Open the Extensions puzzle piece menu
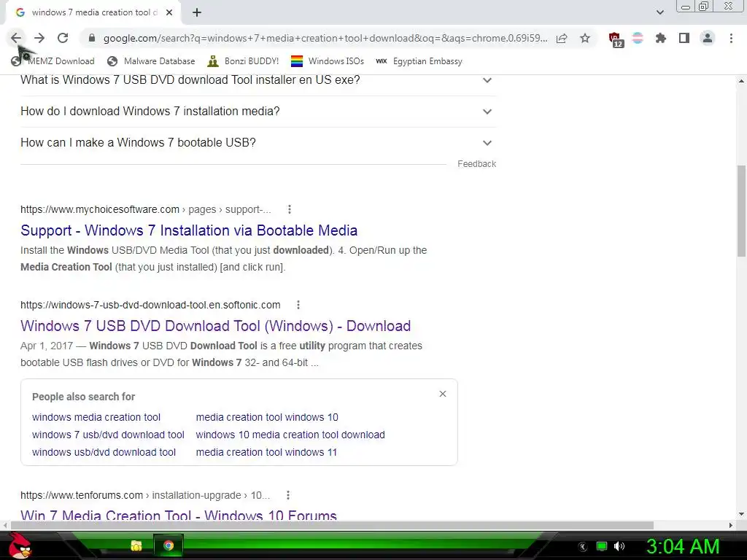Viewport: 747px width, 560px height. click(661, 38)
